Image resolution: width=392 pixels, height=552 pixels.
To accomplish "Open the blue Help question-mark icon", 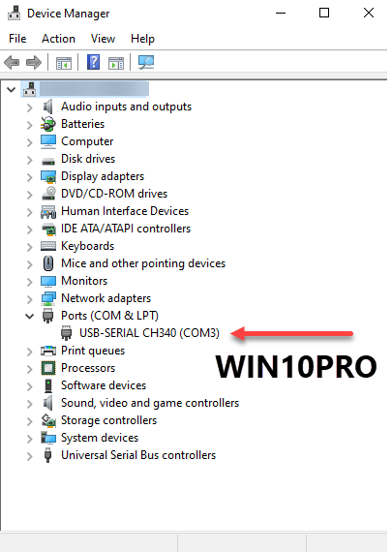I will coord(93,62).
